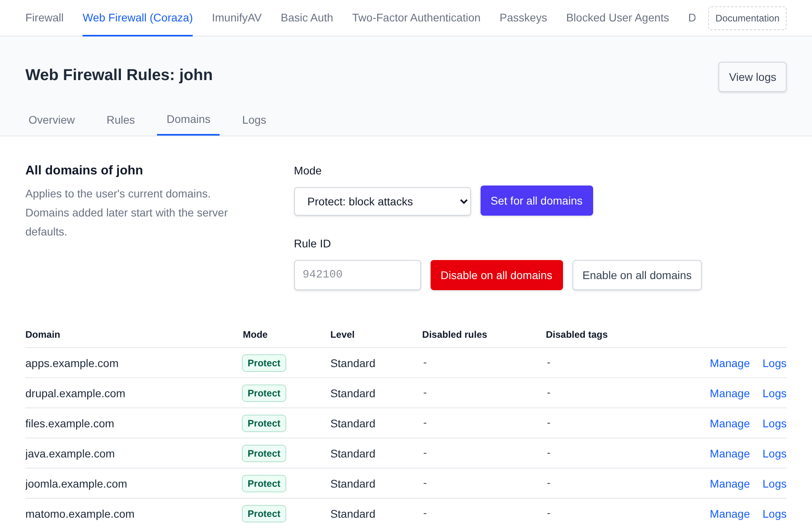
Task: Click Set for all domains
Action: point(537,201)
